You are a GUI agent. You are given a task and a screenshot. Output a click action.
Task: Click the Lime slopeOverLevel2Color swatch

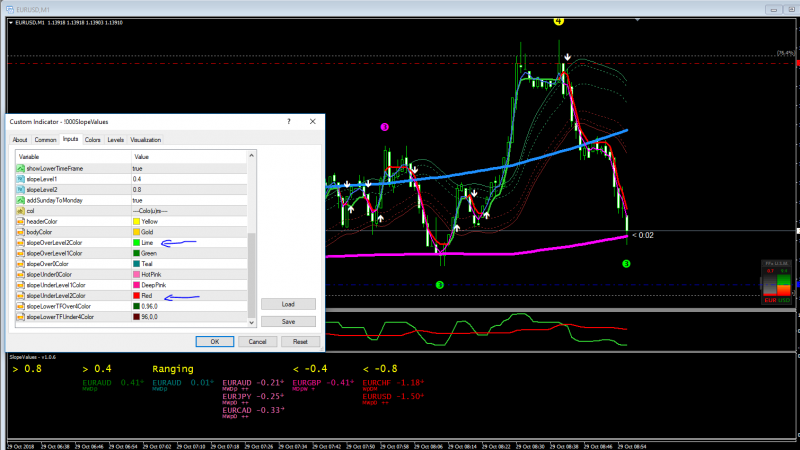tap(136, 243)
